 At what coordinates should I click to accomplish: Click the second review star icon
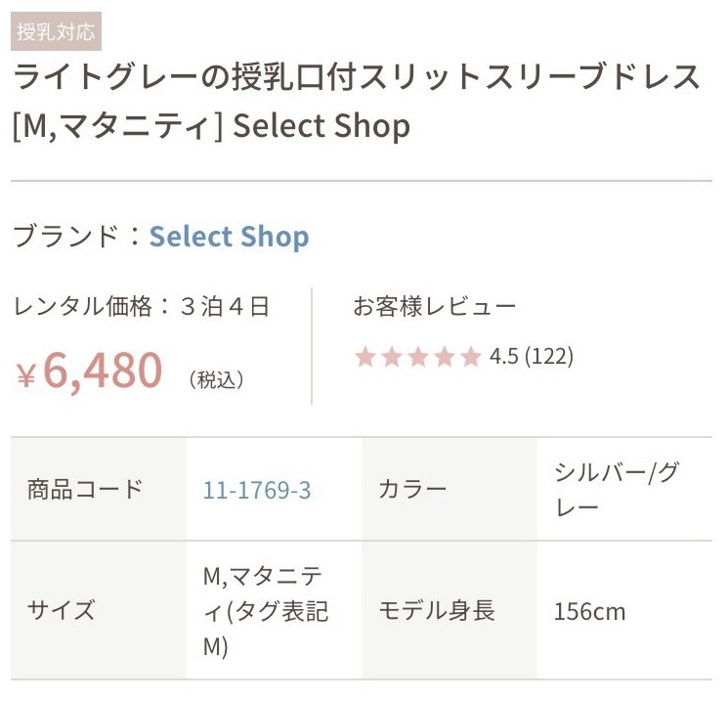tap(392, 357)
